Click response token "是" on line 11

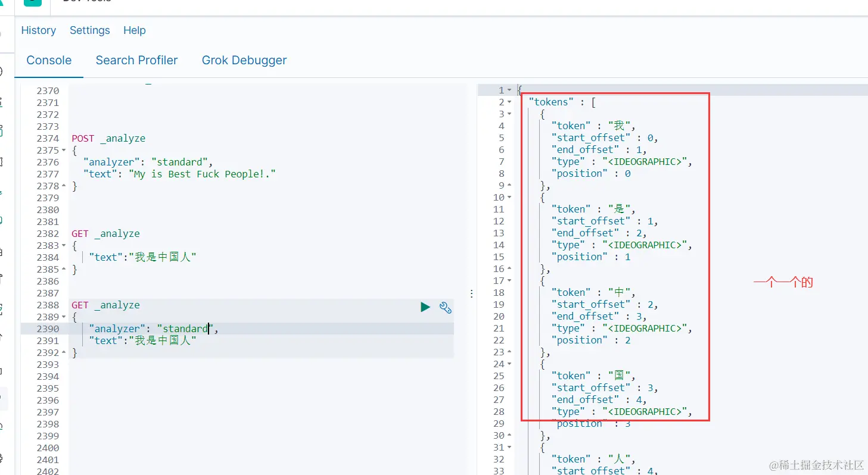[593, 210]
